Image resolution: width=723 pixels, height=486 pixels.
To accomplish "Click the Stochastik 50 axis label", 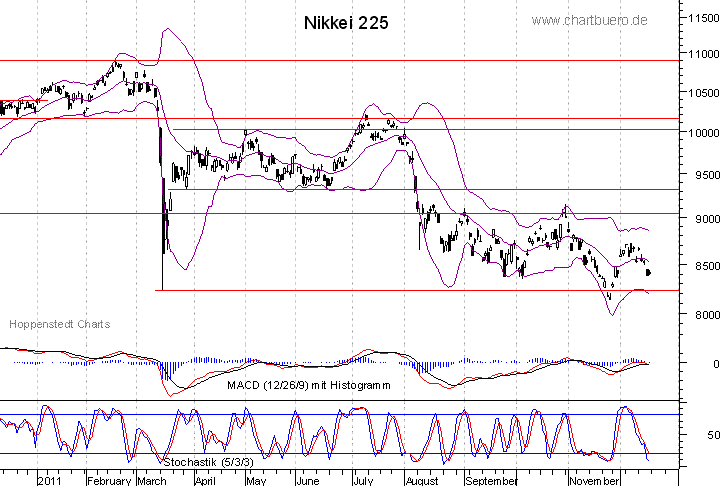I will [713, 435].
